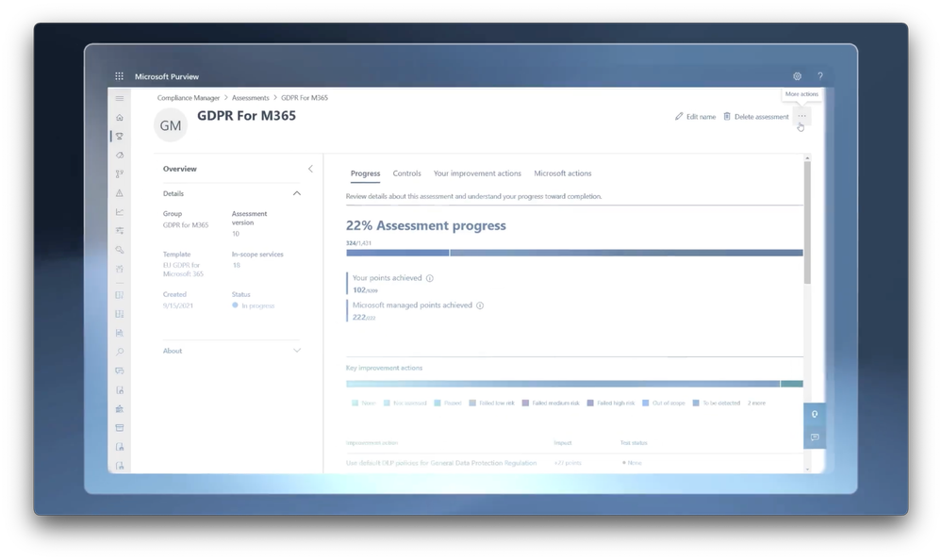Click the vertical scrollbar thumb
Image resolution: width=942 pixels, height=560 pixels.
point(807,222)
